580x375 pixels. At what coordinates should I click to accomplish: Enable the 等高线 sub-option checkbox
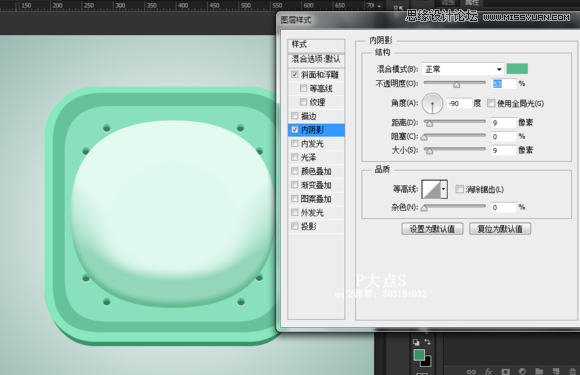tap(303, 88)
